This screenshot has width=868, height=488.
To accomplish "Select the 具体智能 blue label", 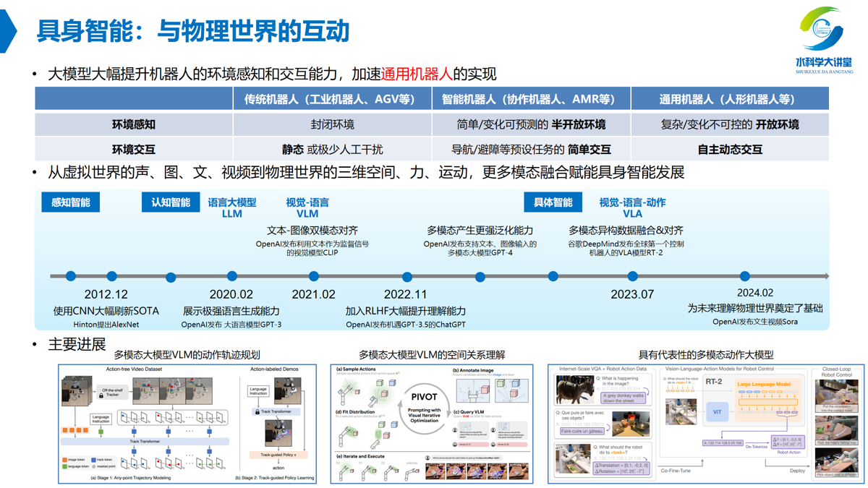I will pyautogui.click(x=553, y=202).
